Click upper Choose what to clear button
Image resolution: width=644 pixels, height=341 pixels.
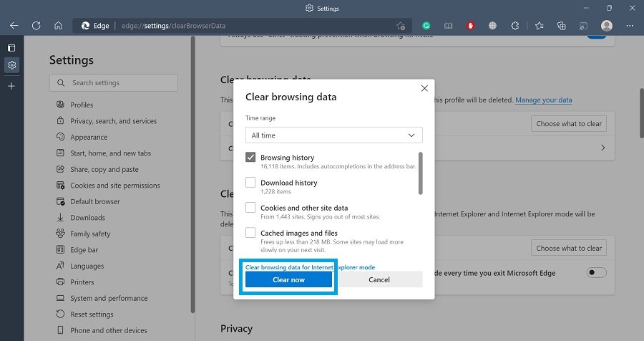(x=569, y=124)
